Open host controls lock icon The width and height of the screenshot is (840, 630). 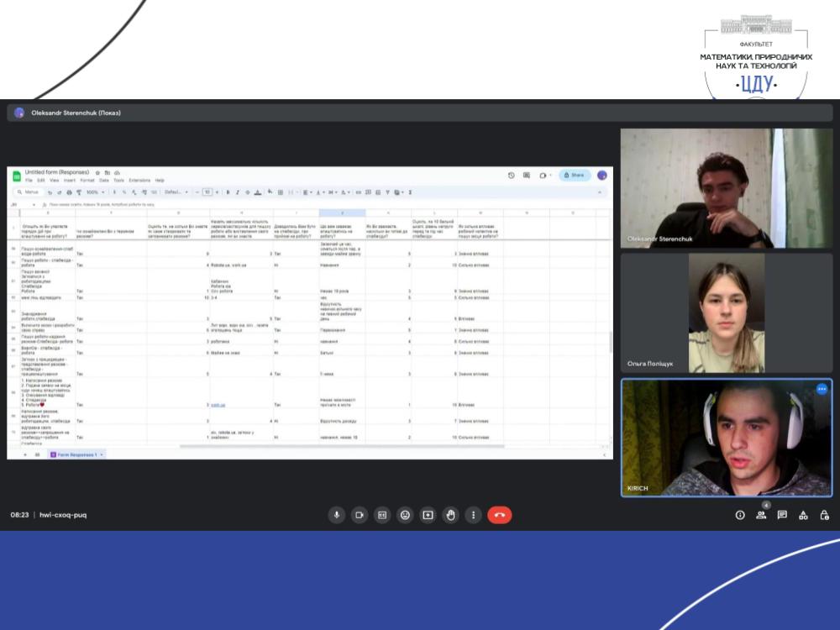click(824, 515)
